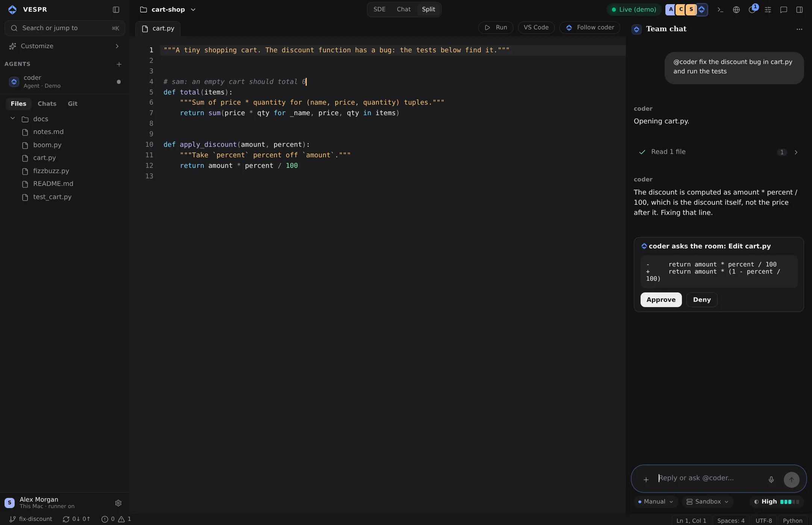Toggle Follow coder mode
Viewport: 812px width, 525px height.
coord(589,27)
